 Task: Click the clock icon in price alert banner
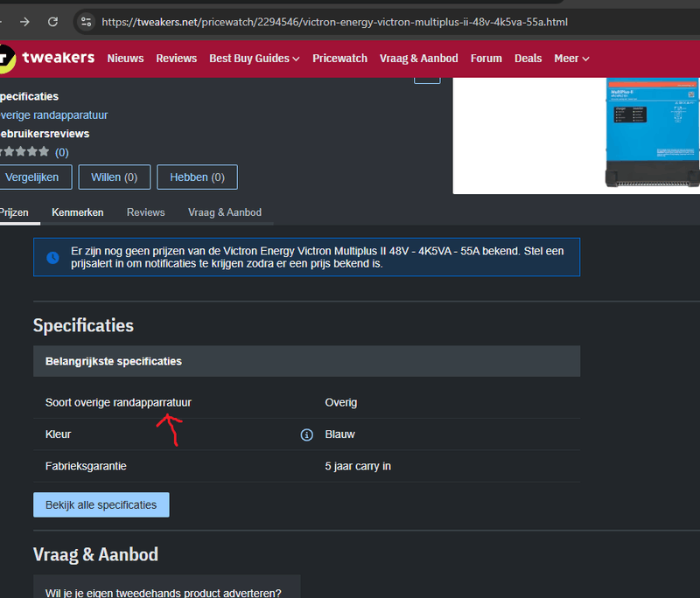52,257
